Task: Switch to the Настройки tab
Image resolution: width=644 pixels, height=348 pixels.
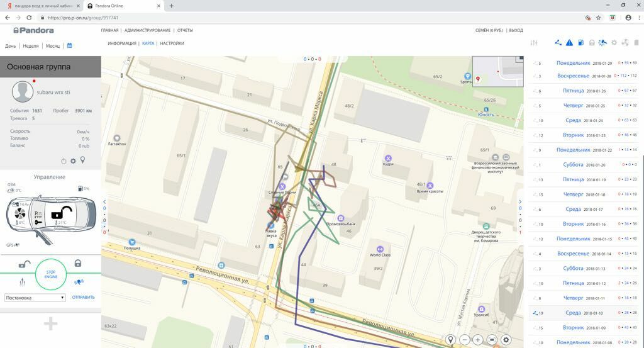Action: click(172, 43)
